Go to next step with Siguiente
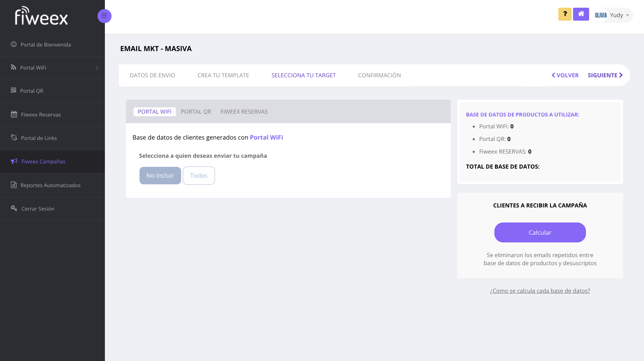 click(x=605, y=75)
